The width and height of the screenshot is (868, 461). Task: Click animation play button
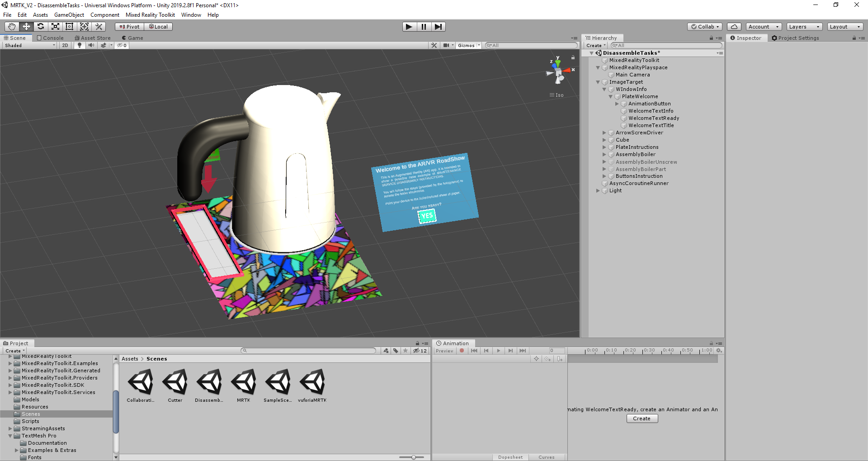tap(498, 351)
